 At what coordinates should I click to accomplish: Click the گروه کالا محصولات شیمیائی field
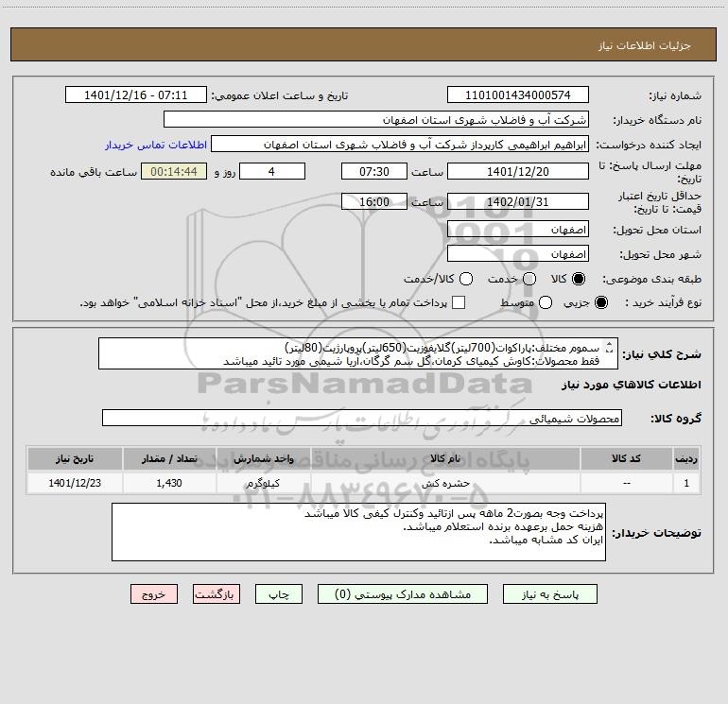click(x=362, y=418)
